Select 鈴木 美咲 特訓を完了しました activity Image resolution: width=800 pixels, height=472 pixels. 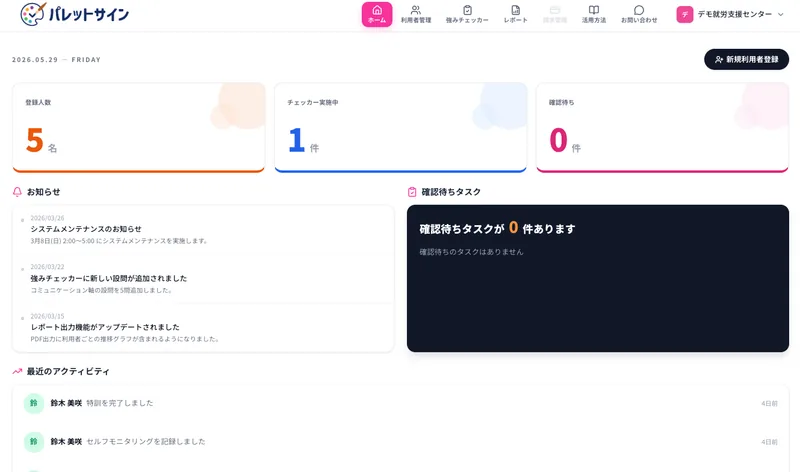[x=401, y=403]
